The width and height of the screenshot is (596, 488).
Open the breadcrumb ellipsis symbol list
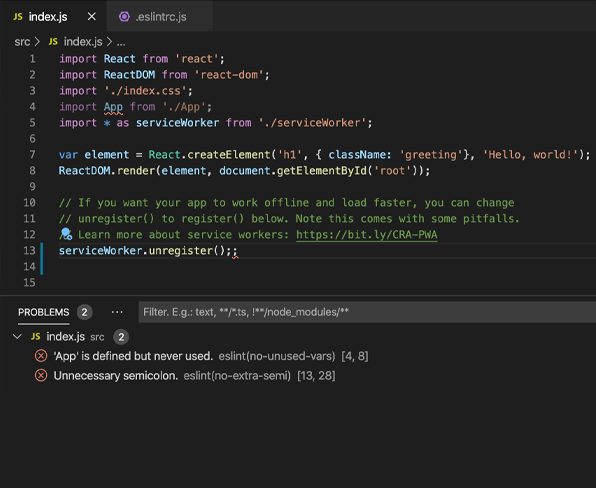[121, 43]
